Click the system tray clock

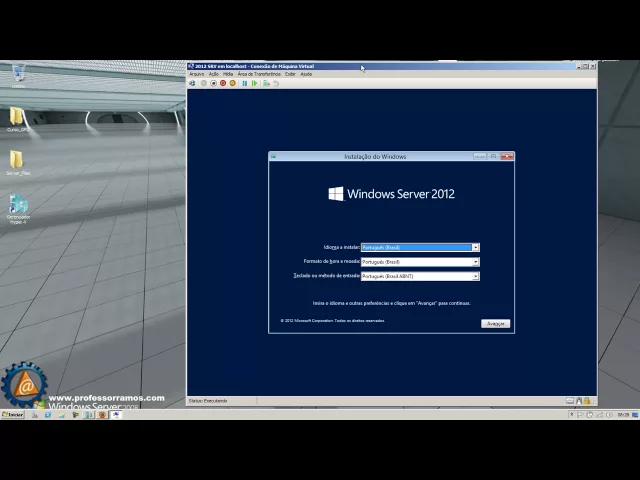[x=623, y=415]
